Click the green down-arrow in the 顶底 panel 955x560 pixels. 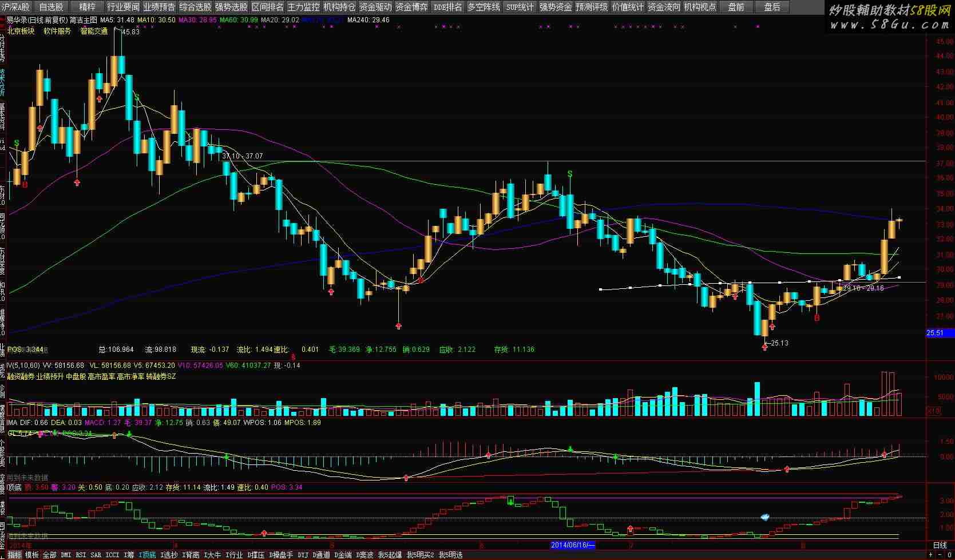click(x=510, y=501)
